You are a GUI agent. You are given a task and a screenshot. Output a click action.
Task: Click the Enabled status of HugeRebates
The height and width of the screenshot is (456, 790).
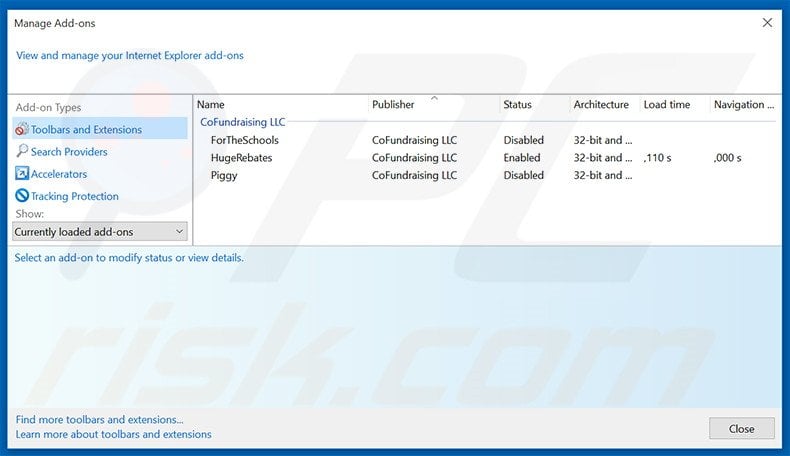521,158
